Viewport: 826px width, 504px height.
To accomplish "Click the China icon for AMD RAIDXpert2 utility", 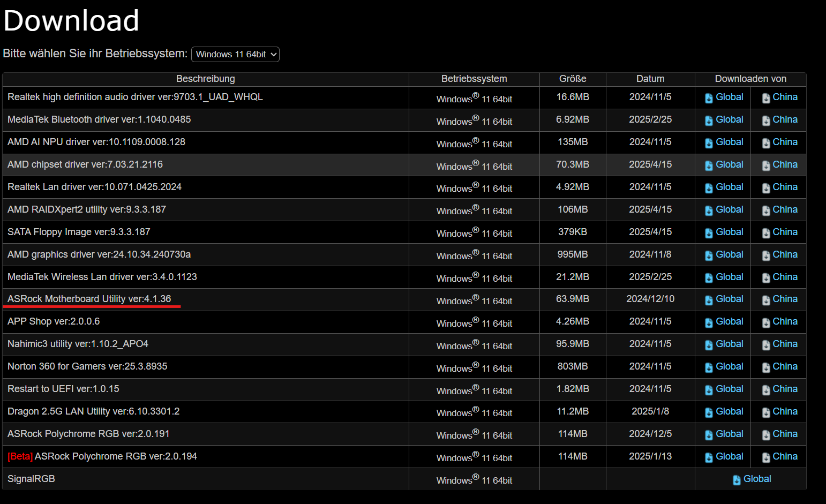I will point(766,210).
